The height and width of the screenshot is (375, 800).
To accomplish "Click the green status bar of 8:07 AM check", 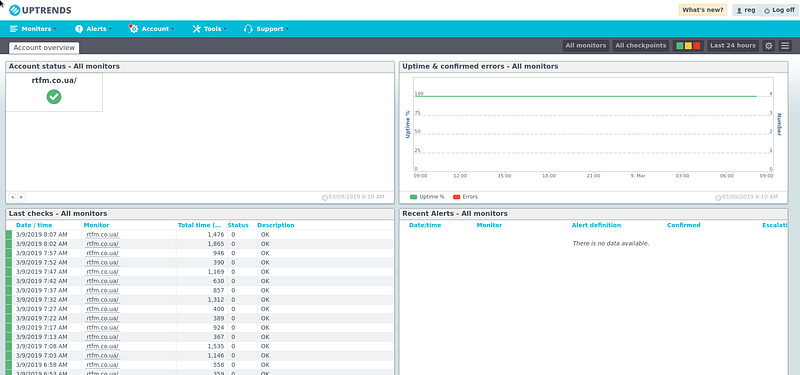I will point(9,235).
